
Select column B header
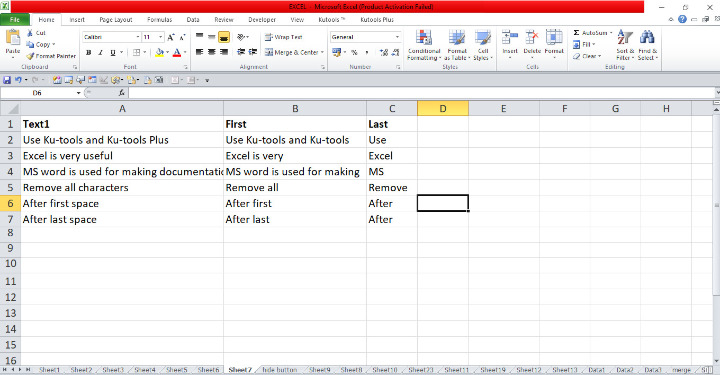pos(295,109)
